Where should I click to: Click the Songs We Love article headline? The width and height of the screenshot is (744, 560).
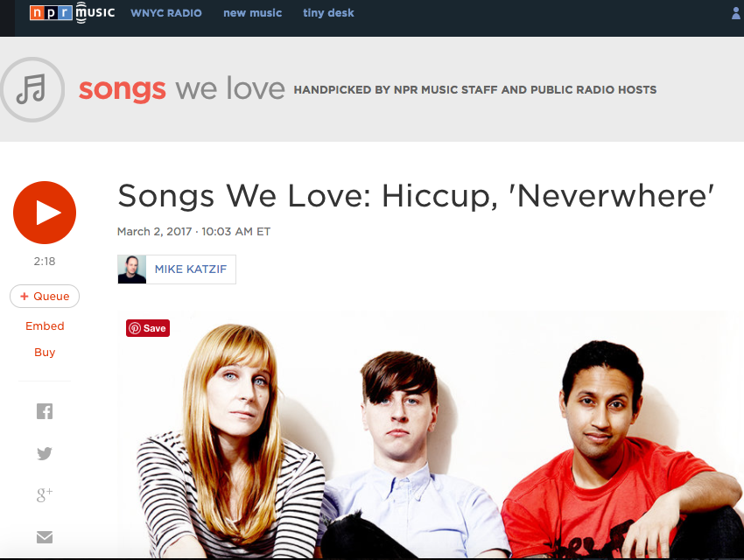[416, 196]
